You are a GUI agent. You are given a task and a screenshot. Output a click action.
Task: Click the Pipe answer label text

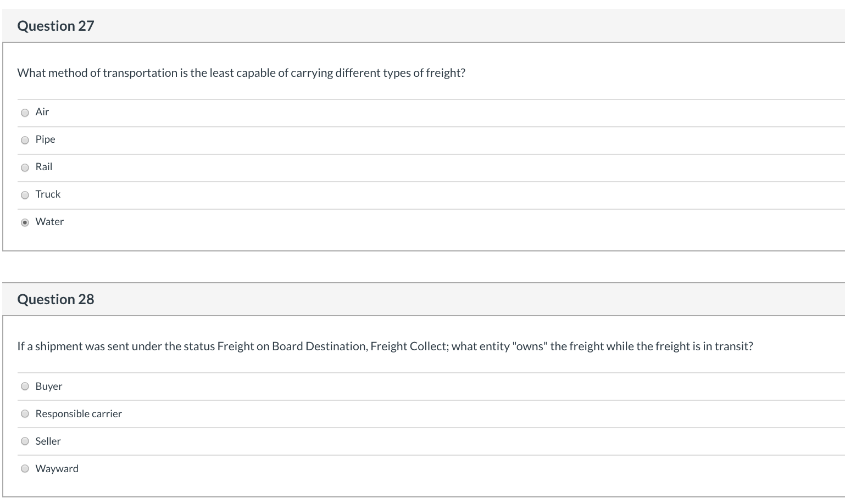(45, 139)
